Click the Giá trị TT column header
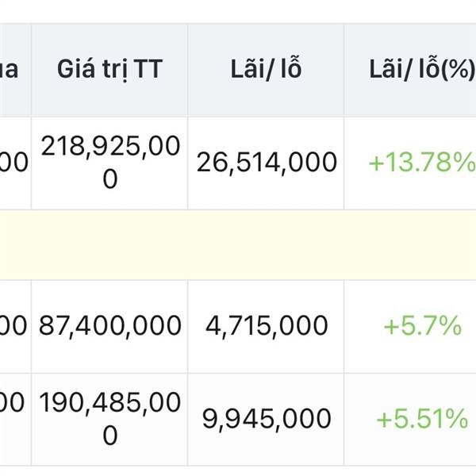Image resolution: width=476 pixels, height=476 pixels. click(x=109, y=70)
